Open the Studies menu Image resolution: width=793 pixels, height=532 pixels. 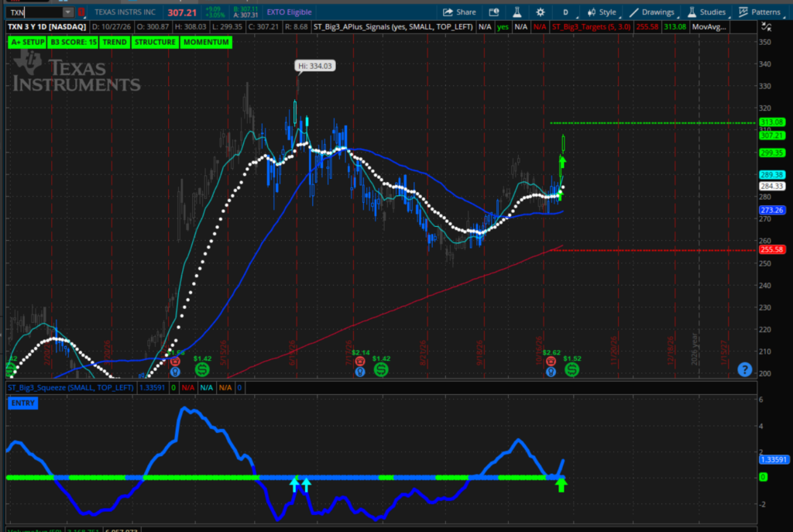[707, 12]
